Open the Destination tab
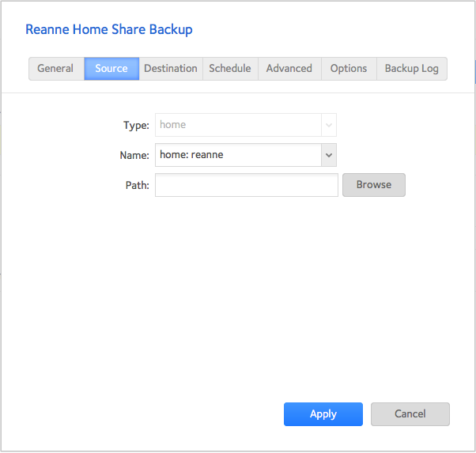The height and width of the screenshot is (453, 476). (x=171, y=69)
